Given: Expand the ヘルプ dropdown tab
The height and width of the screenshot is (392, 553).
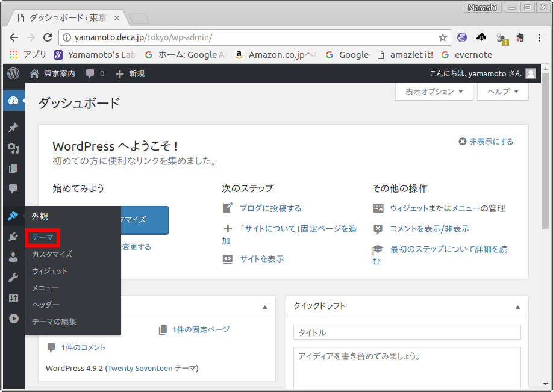Looking at the screenshot, I should 502,92.
